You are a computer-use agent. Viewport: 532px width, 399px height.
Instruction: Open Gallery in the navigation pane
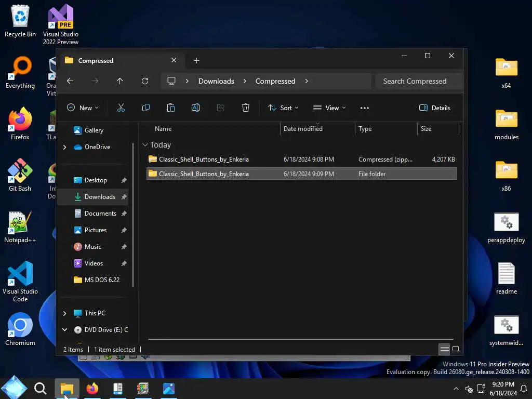94,130
